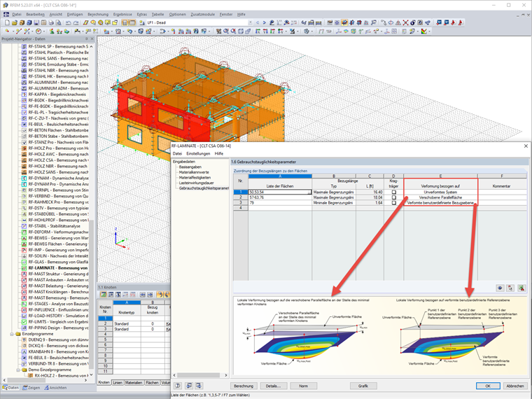Image resolution: width=532 pixels, height=399 pixels.
Task: Toggle Kragträger checkbox for row 1
Action: point(394,192)
